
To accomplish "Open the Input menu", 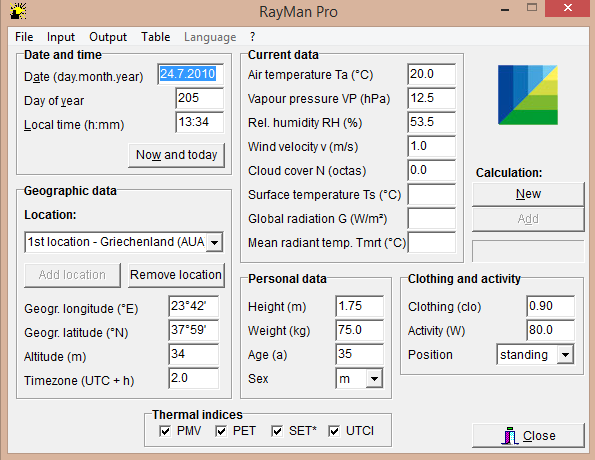I will [61, 37].
